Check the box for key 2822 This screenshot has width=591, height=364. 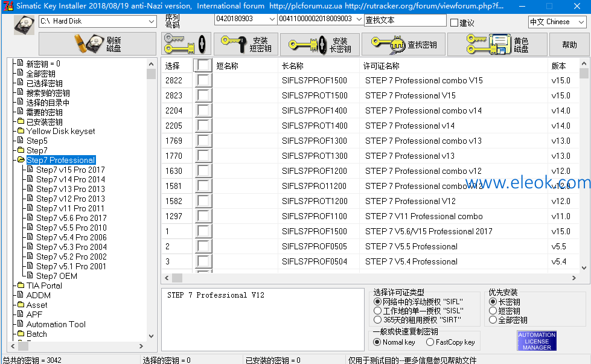point(203,80)
